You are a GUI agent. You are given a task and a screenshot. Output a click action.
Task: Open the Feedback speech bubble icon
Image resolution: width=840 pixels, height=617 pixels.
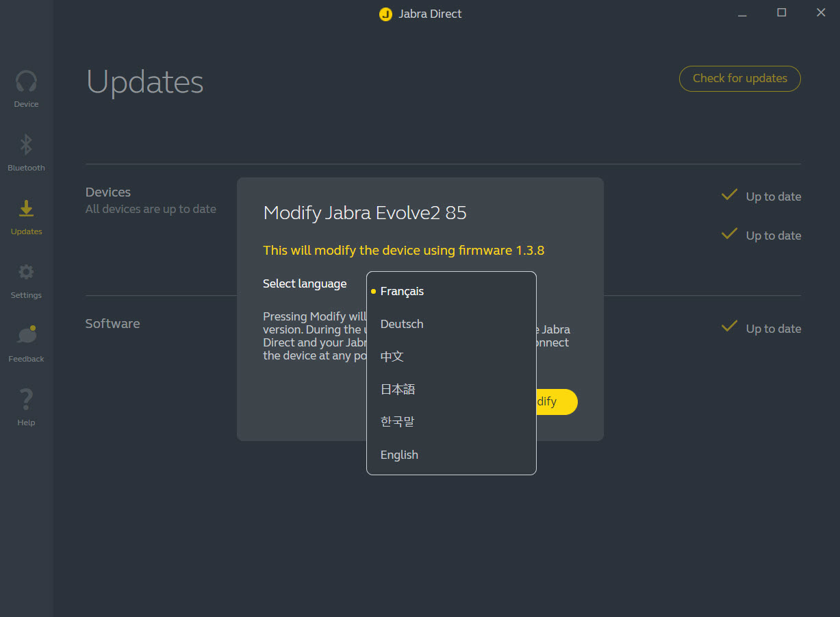tap(26, 335)
